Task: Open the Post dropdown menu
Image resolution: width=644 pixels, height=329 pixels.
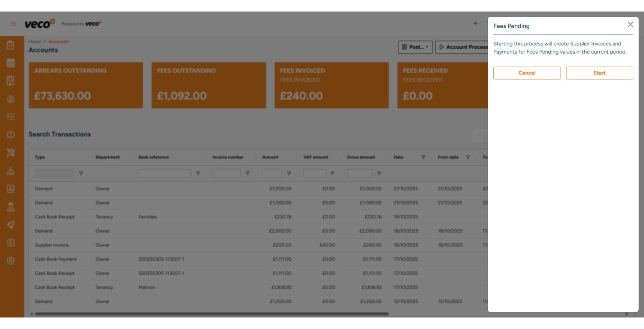Action: [x=415, y=47]
